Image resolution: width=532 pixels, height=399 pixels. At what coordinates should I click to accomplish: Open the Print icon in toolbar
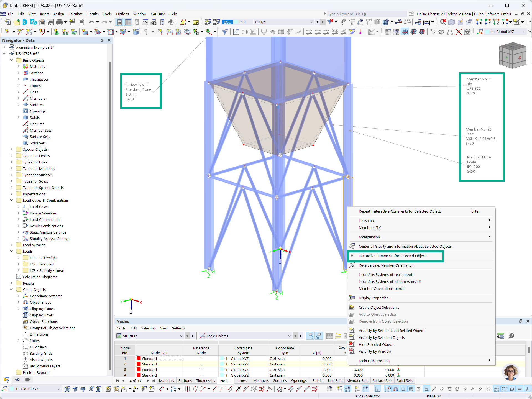(x=59, y=22)
